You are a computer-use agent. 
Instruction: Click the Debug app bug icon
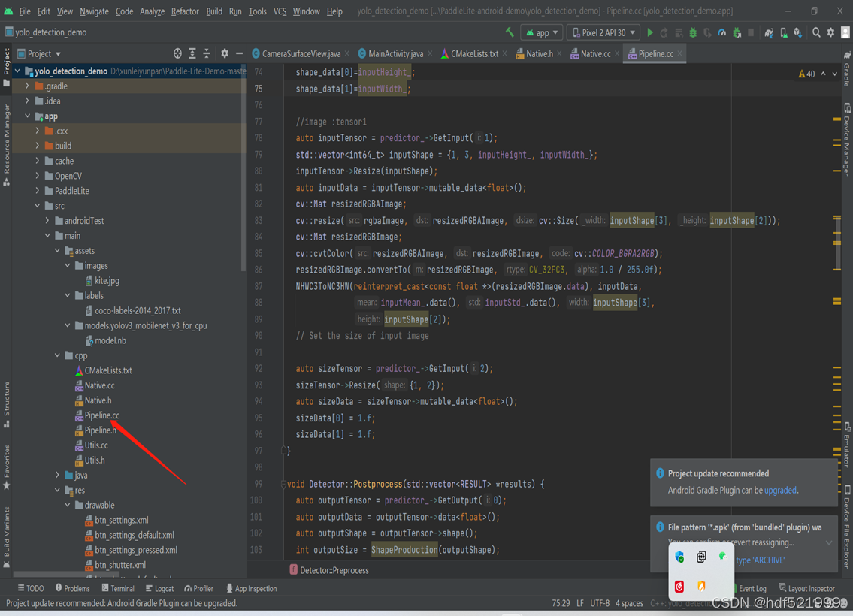[692, 32]
